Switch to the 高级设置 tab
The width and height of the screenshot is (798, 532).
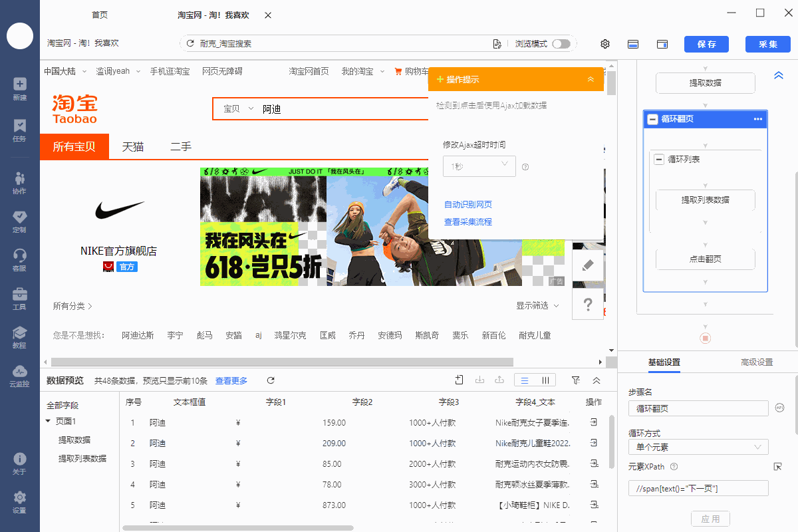click(x=757, y=362)
